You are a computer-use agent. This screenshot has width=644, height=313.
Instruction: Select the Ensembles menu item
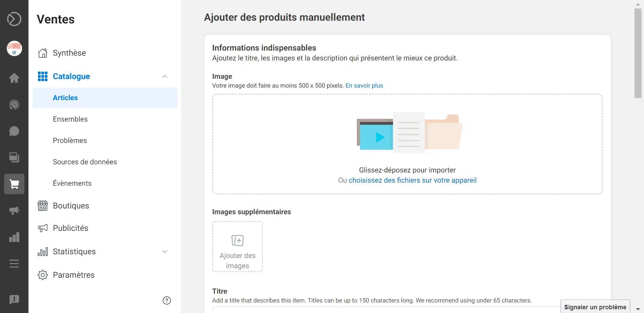tap(70, 119)
